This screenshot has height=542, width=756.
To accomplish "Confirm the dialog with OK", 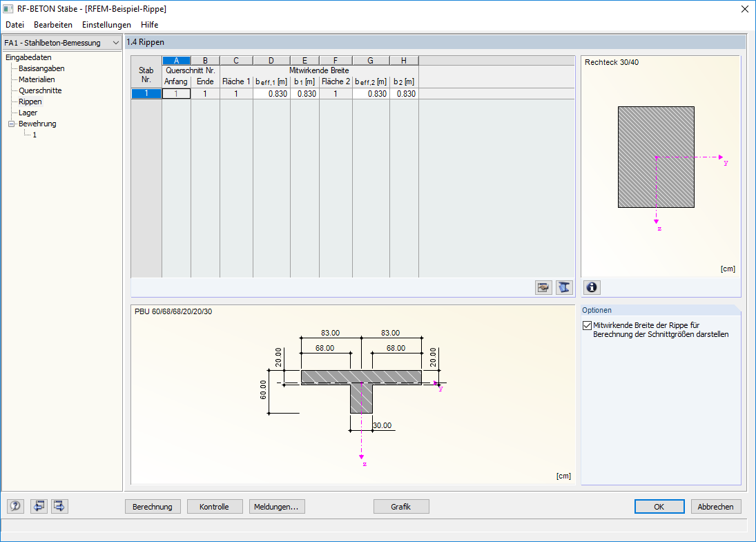I will point(659,506).
